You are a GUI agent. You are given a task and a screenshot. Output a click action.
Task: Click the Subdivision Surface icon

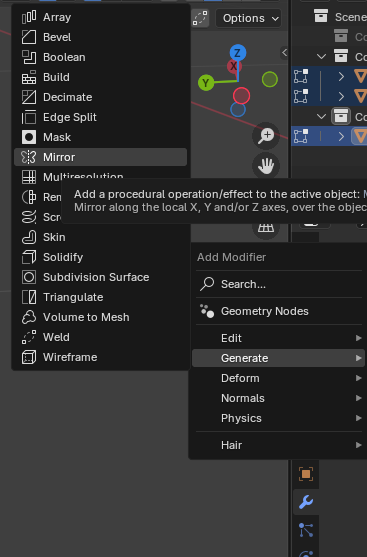tap(29, 277)
